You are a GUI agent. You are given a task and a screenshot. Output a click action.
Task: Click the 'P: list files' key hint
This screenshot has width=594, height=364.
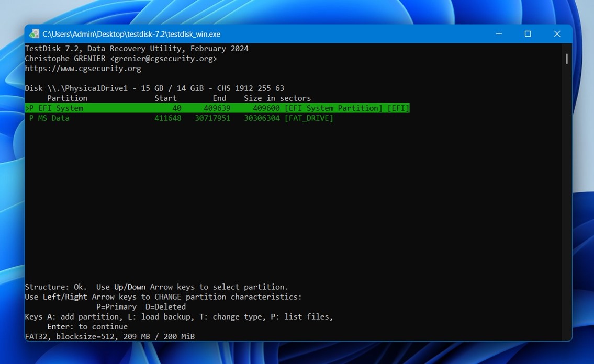pos(300,317)
